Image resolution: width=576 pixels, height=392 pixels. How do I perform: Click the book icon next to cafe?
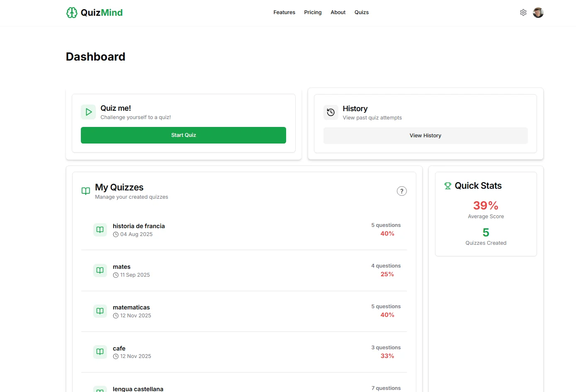click(100, 352)
